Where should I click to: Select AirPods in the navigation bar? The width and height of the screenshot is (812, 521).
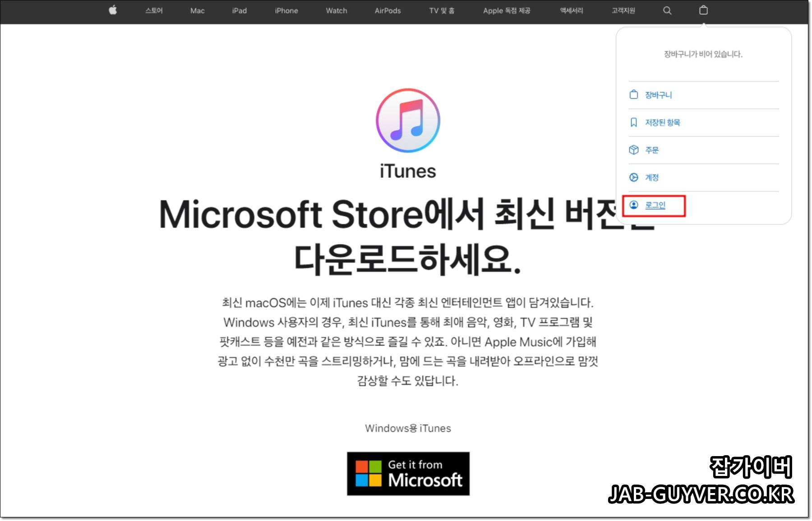388,10
